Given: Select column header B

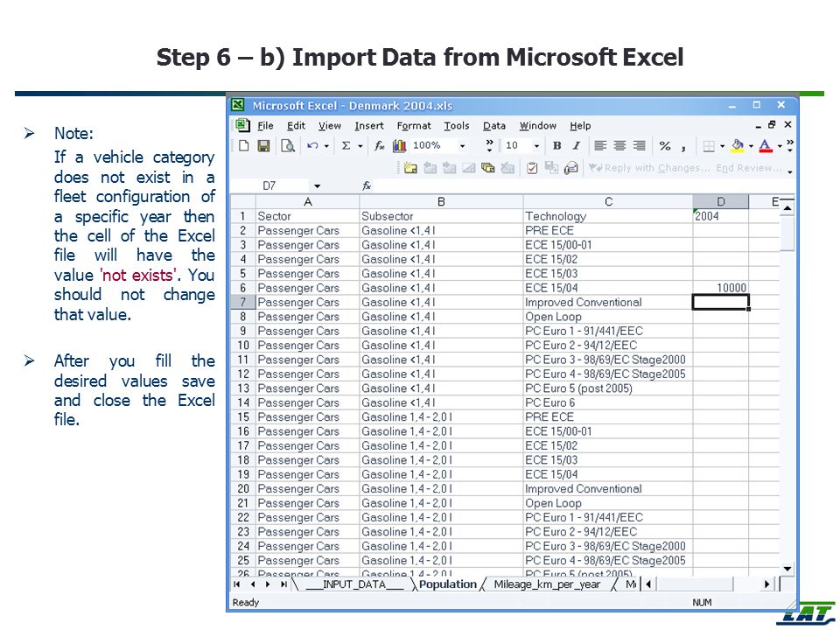Looking at the screenshot, I should coord(441,202).
